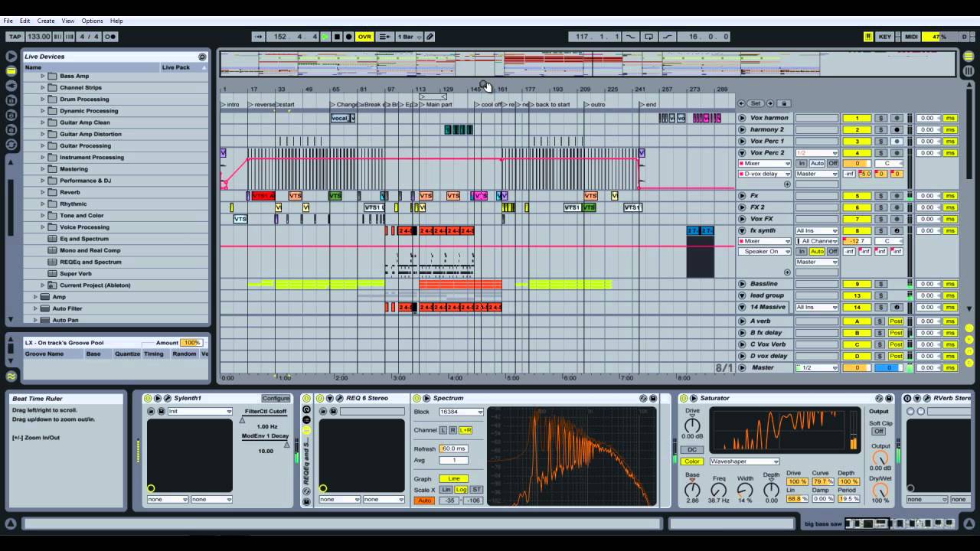This screenshot has width=980, height=551.
Task: Expand the Bass Amp folder
Action: pyautogui.click(x=43, y=76)
